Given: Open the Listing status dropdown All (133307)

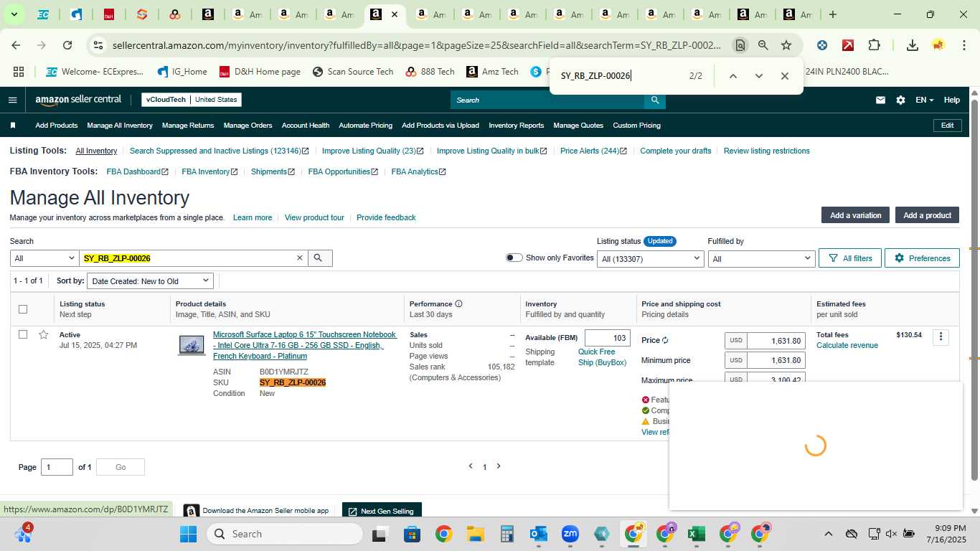Looking at the screenshot, I should (650, 258).
